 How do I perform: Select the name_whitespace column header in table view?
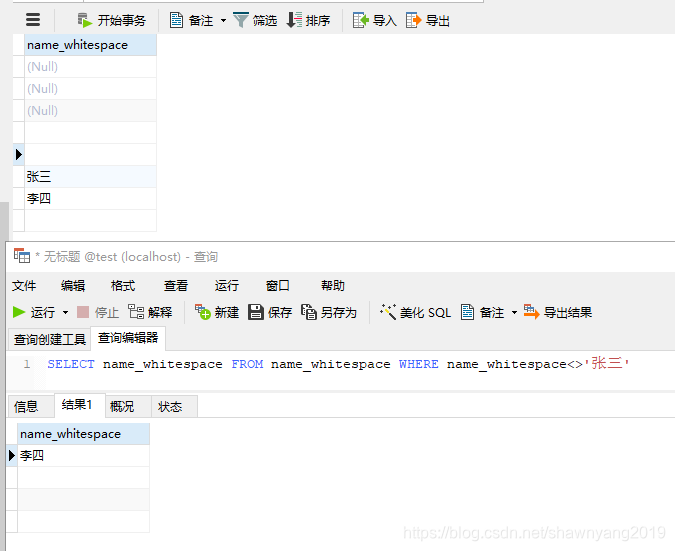point(90,45)
